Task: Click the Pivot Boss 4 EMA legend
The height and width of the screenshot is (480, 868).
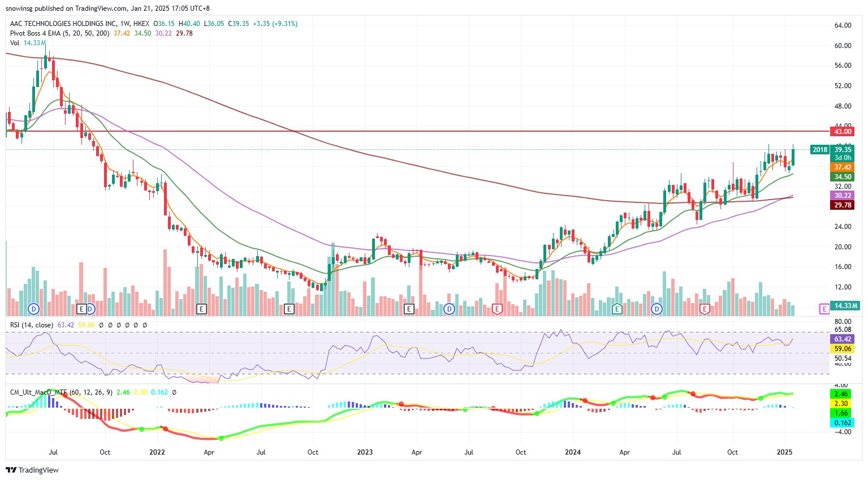Action: pos(60,33)
